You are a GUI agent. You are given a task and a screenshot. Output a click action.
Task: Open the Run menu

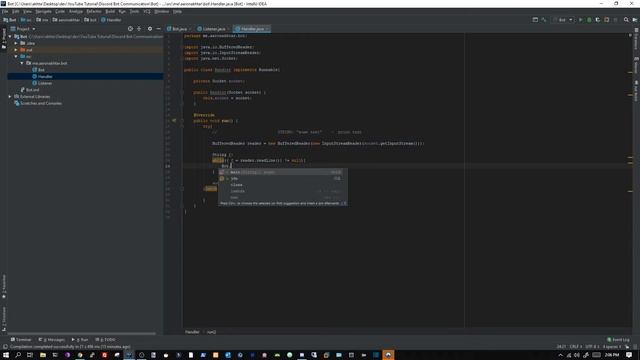pyautogui.click(x=122, y=11)
